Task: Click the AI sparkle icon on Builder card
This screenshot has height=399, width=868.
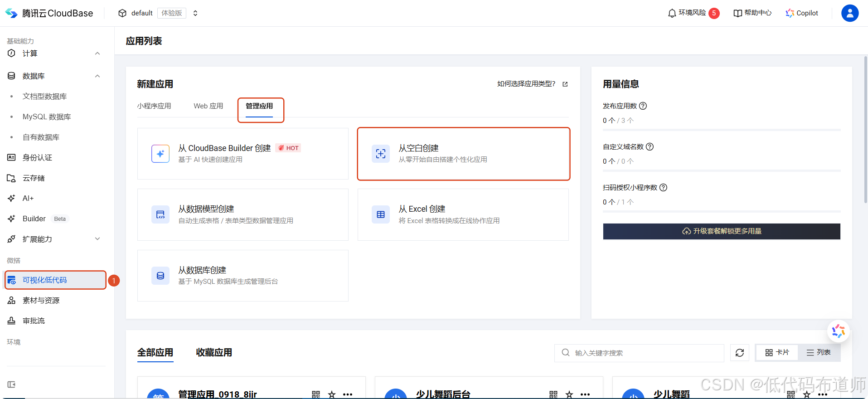Action: 160,154
